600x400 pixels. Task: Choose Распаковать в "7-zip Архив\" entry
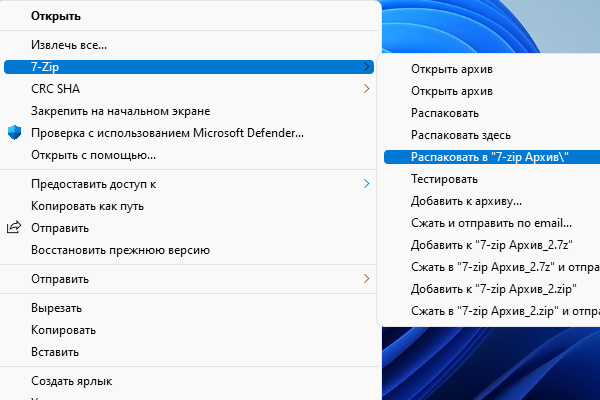492,157
